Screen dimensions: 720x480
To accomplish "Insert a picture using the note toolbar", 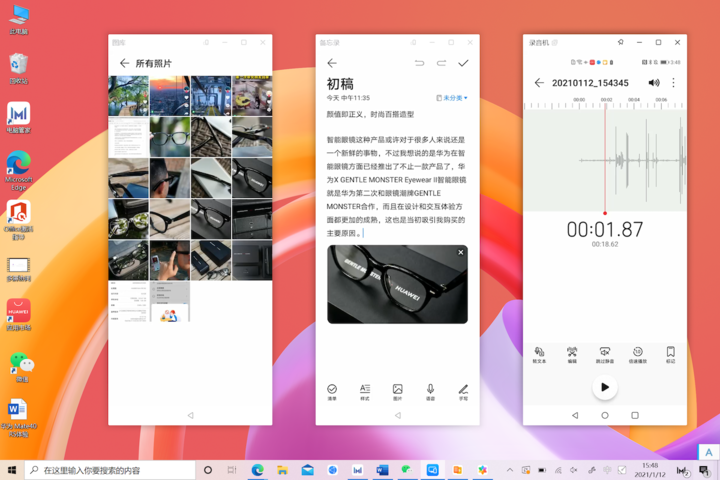I will click(x=398, y=392).
